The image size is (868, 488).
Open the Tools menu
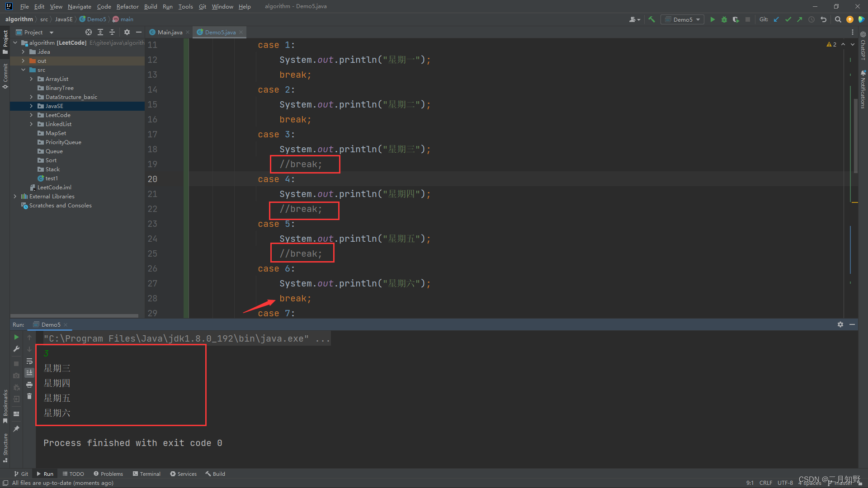pos(185,6)
